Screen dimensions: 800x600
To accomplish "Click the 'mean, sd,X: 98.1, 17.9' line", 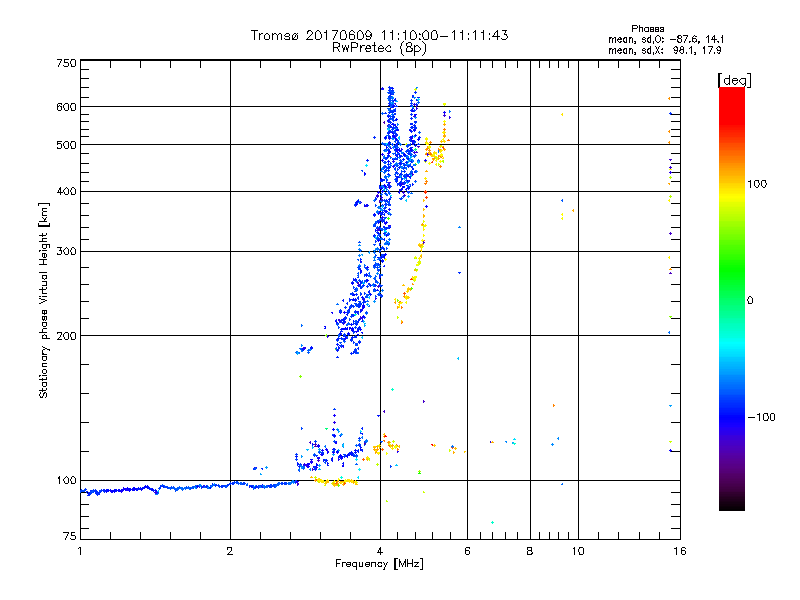I will (x=664, y=51).
